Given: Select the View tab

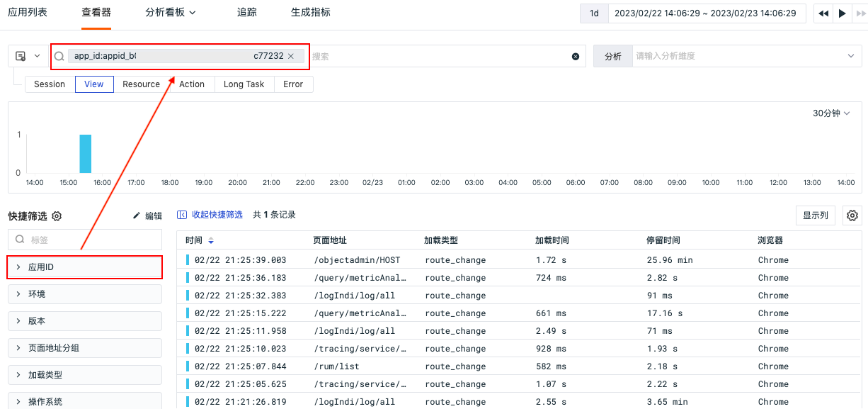Looking at the screenshot, I should (94, 84).
